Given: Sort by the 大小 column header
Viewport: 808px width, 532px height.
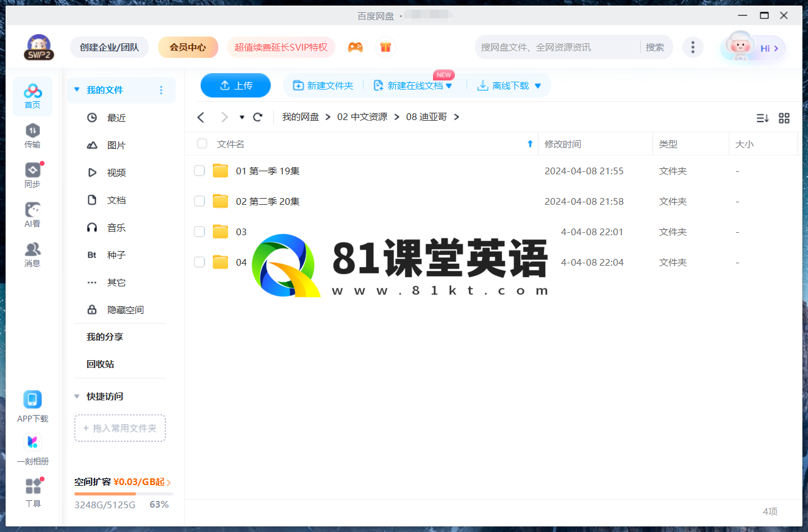Looking at the screenshot, I should (x=745, y=144).
